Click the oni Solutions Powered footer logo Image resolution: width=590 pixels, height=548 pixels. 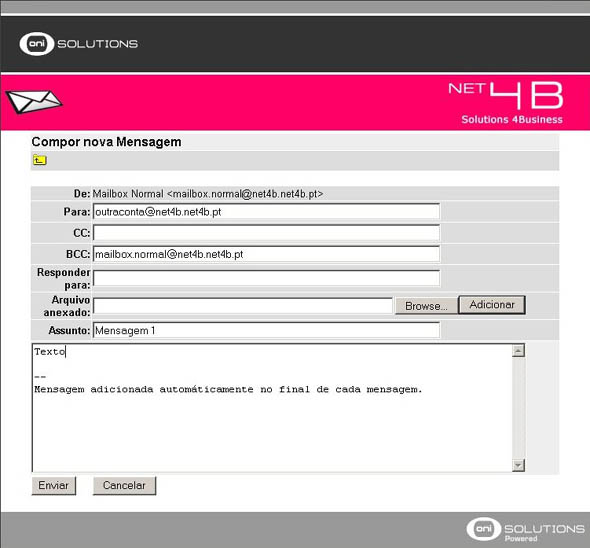tap(525, 530)
